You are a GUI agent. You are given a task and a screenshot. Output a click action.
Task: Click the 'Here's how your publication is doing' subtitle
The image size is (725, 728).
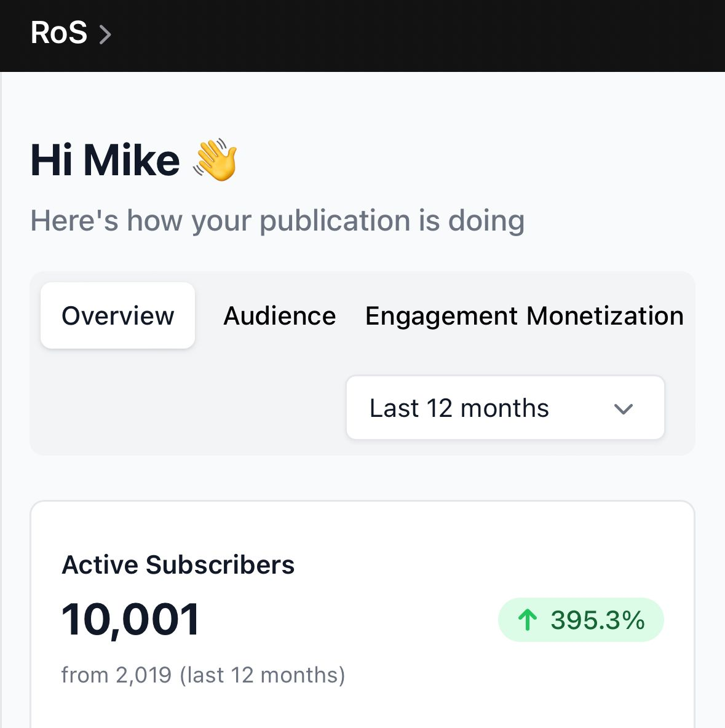tap(277, 221)
